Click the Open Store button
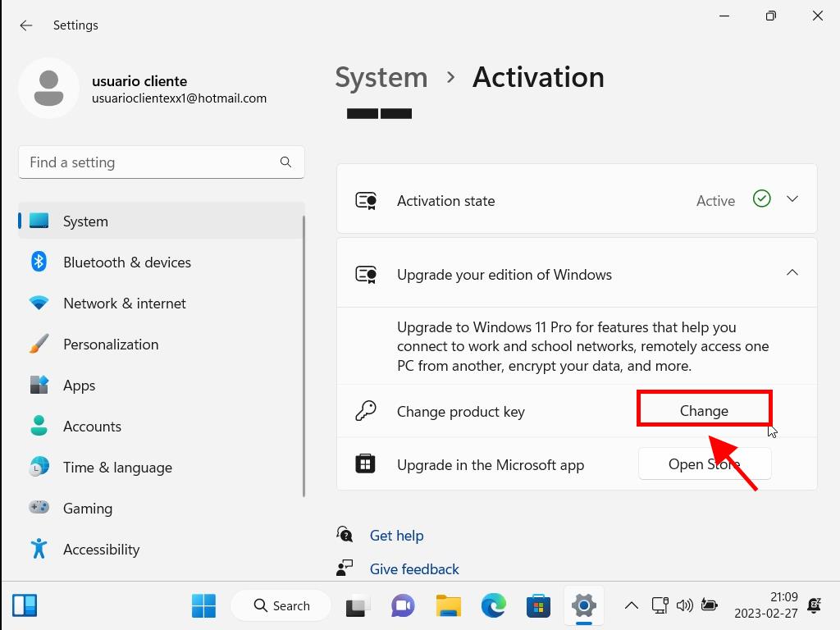Screen dimensions: 840x630 coord(704,464)
